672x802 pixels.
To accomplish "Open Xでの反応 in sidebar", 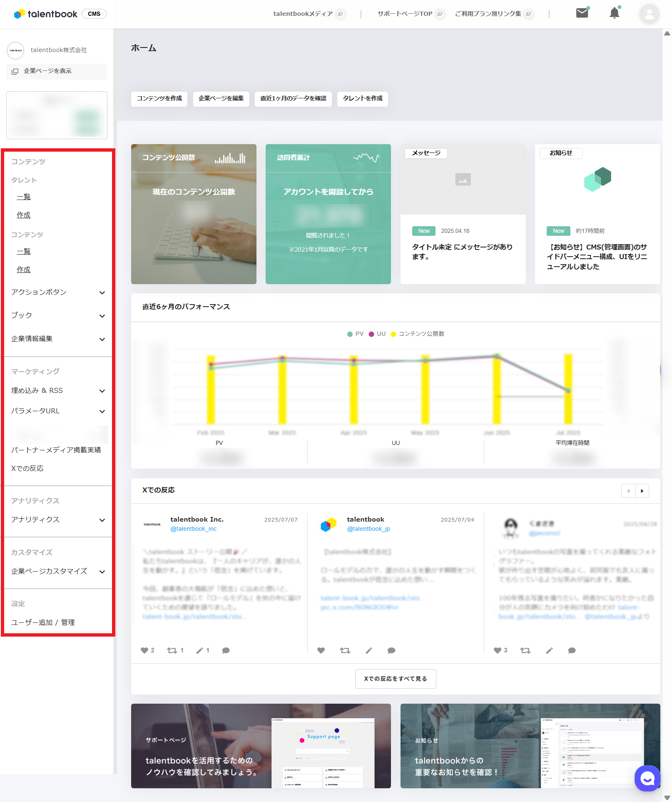I will [x=27, y=469].
